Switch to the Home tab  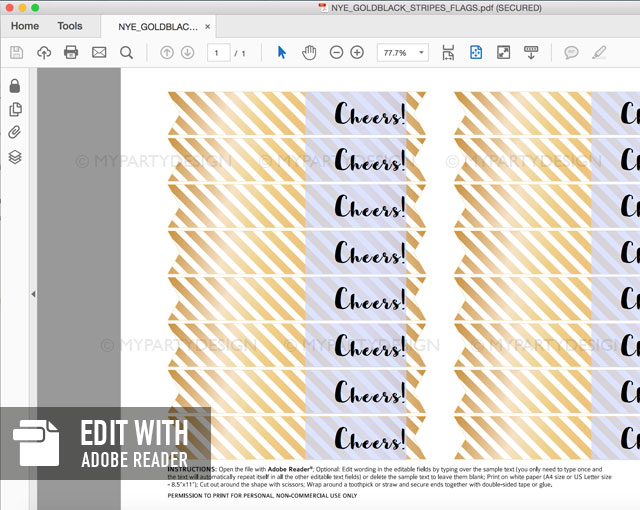point(25,26)
